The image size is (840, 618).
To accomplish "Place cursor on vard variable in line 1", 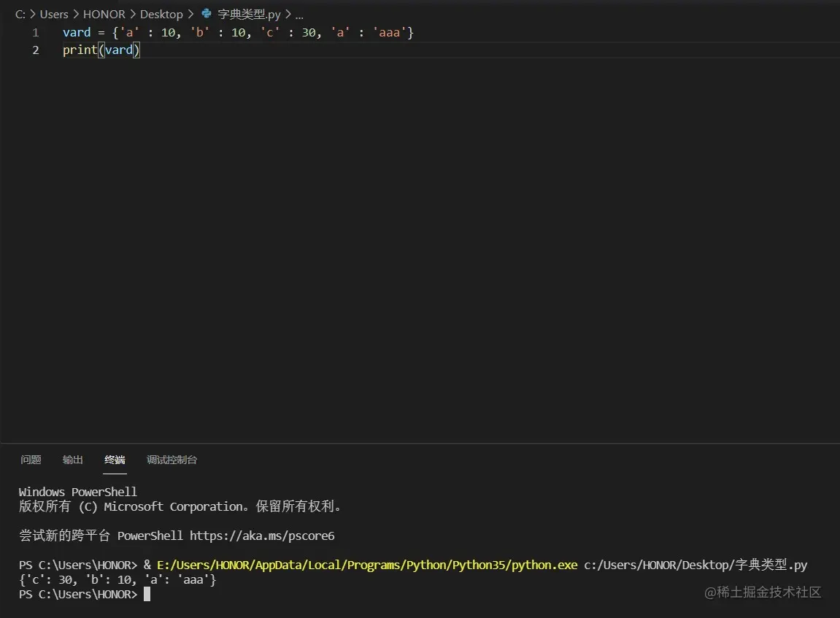I will tap(77, 33).
